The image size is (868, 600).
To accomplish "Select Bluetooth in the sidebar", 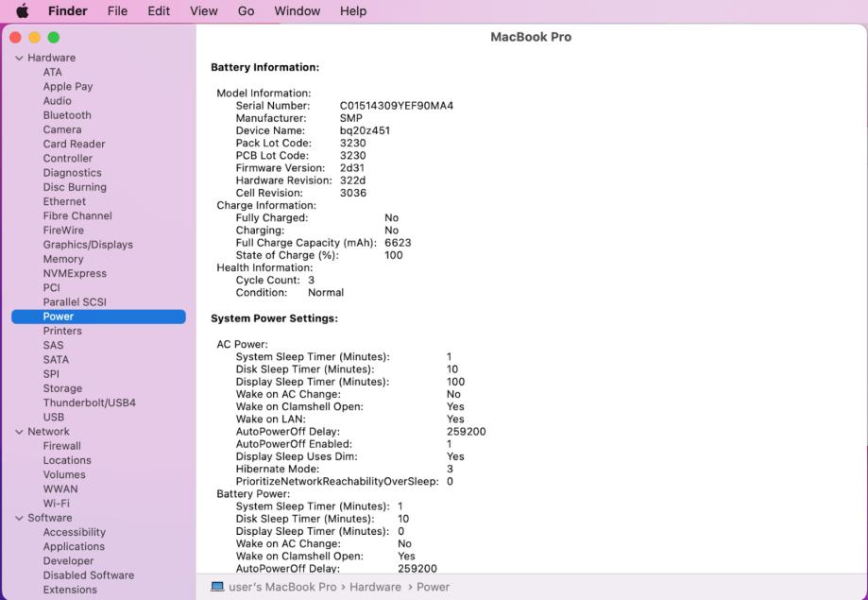I will pyautogui.click(x=67, y=115).
